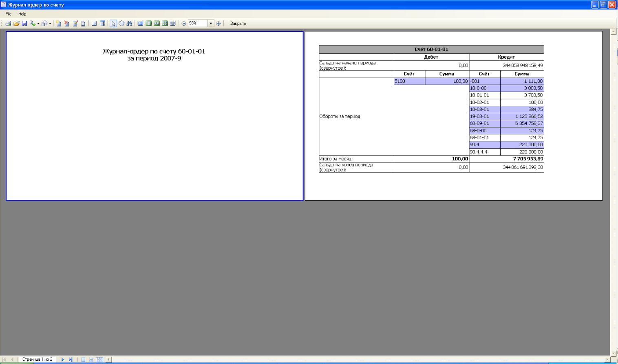Select the Hand pan tool
618x364 pixels.
[x=121, y=24]
